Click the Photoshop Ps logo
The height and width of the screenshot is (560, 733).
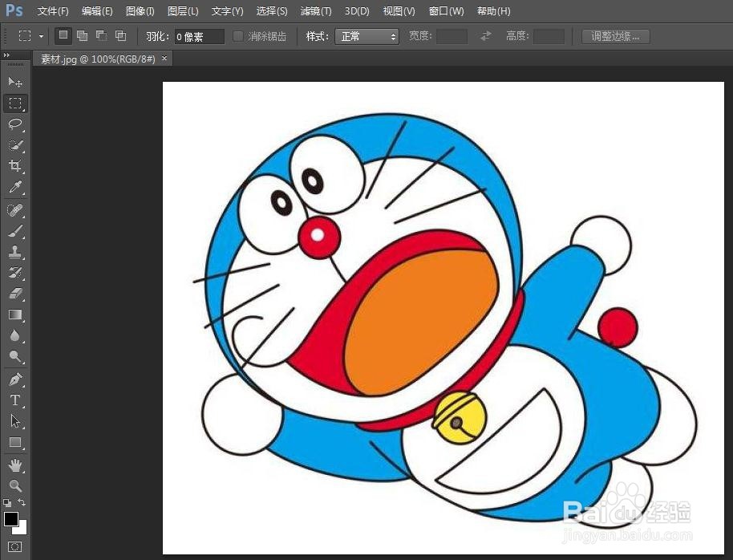(14, 10)
